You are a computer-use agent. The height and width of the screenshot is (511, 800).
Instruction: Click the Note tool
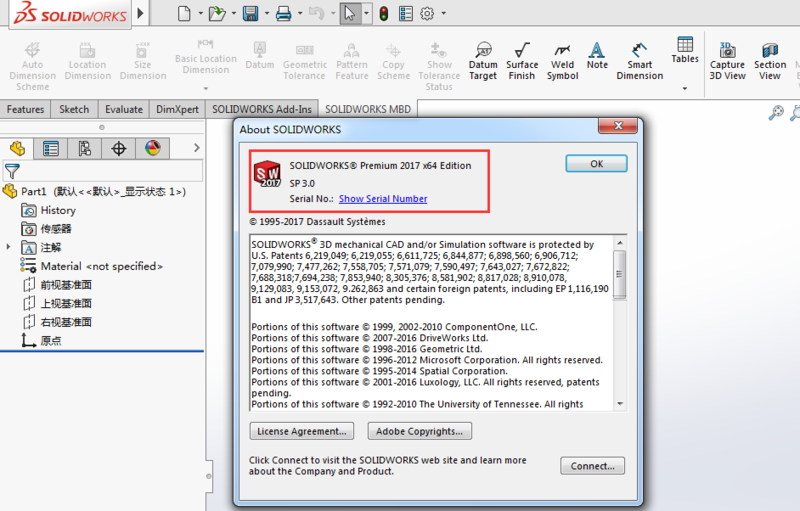[597, 56]
